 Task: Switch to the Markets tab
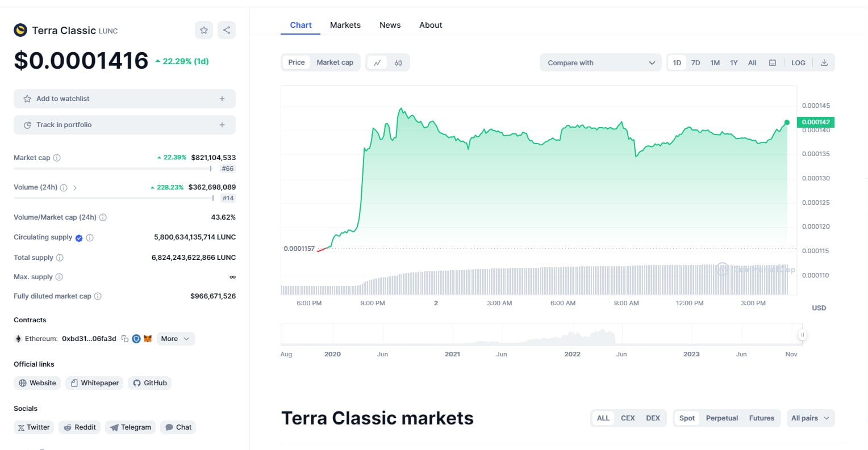345,25
